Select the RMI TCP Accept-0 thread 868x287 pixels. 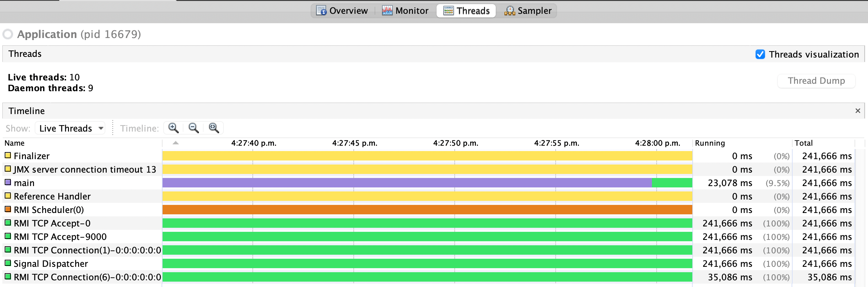click(x=428, y=223)
